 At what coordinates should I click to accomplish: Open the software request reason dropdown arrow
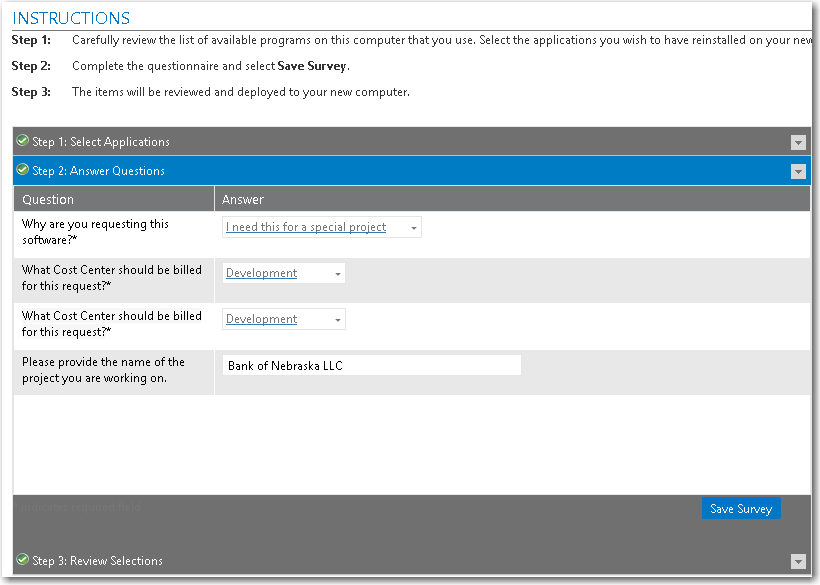[x=414, y=228]
